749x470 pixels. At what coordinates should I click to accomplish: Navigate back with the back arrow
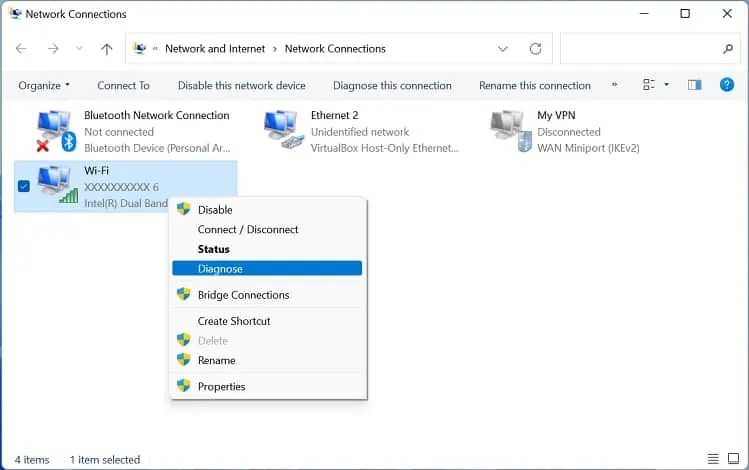tap(22, 48)
